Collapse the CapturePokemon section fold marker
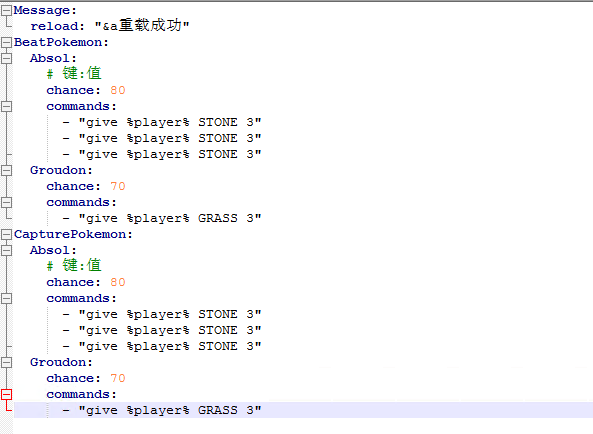The height and width of the screenshot is (434, 593). pyautogui.click(x=6, y=234)
